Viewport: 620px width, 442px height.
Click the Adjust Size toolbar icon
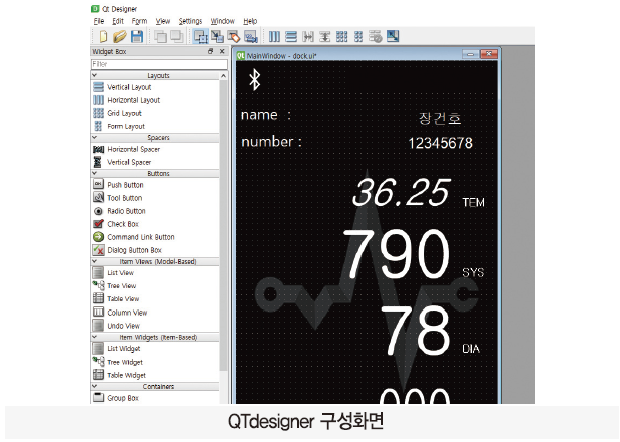(393, 36)
